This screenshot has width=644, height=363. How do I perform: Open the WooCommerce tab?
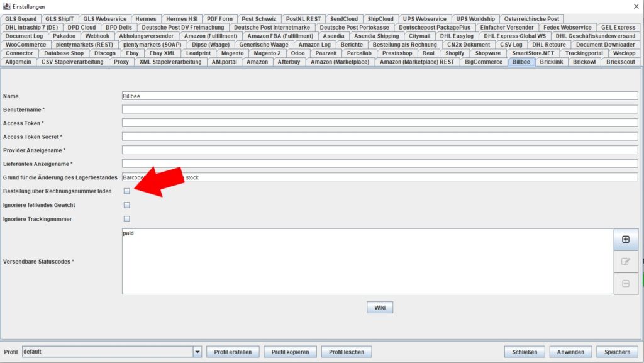tap(26, 44)
